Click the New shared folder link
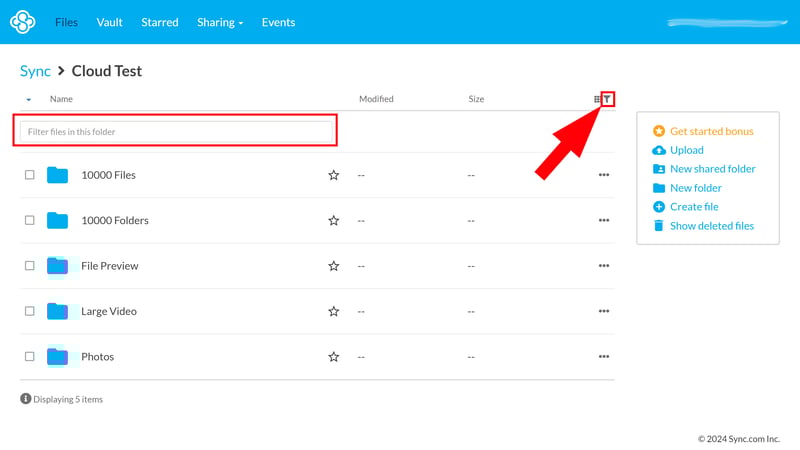 712,169
